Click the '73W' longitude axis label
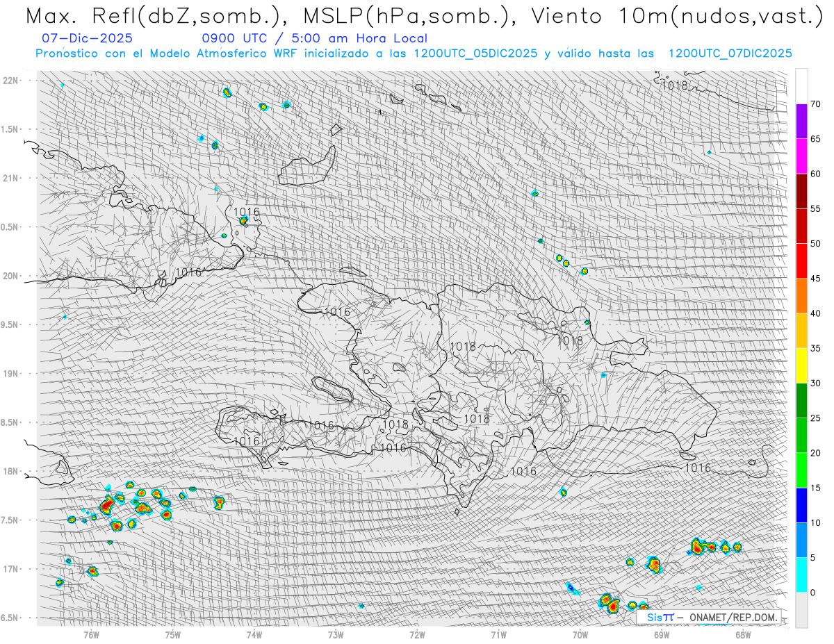 pos(336,634)
